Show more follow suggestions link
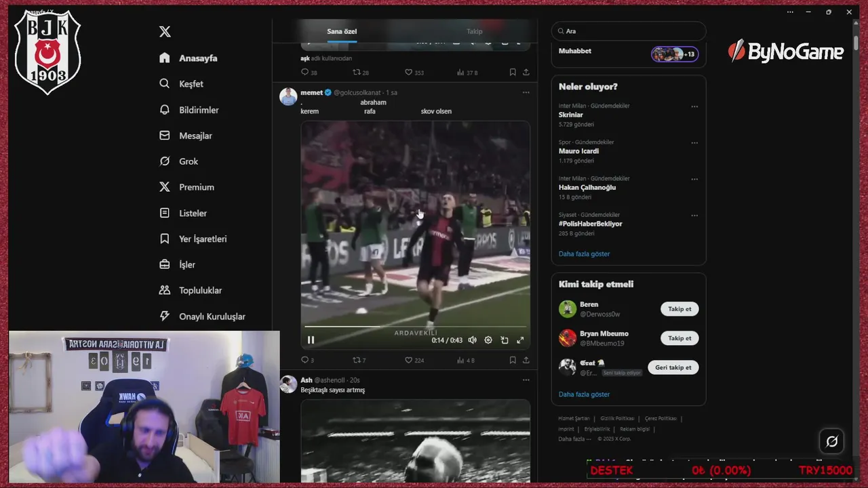Image resolution: width=868 pixels, height=488 pixels. click(584, 394)
